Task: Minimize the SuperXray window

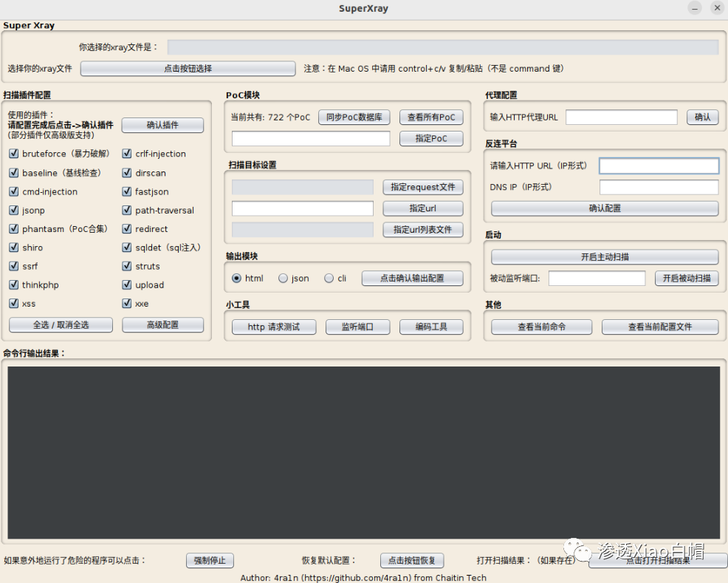Action: [x=695, y=8]
